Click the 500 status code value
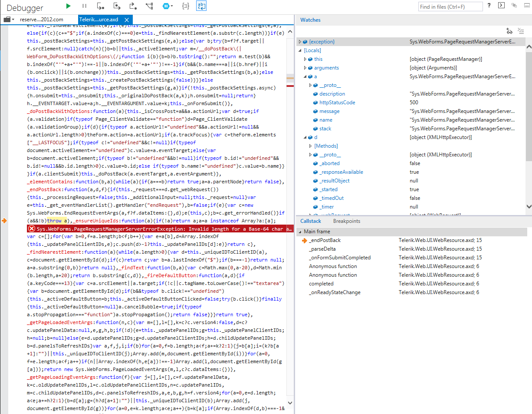 point(414,103)
